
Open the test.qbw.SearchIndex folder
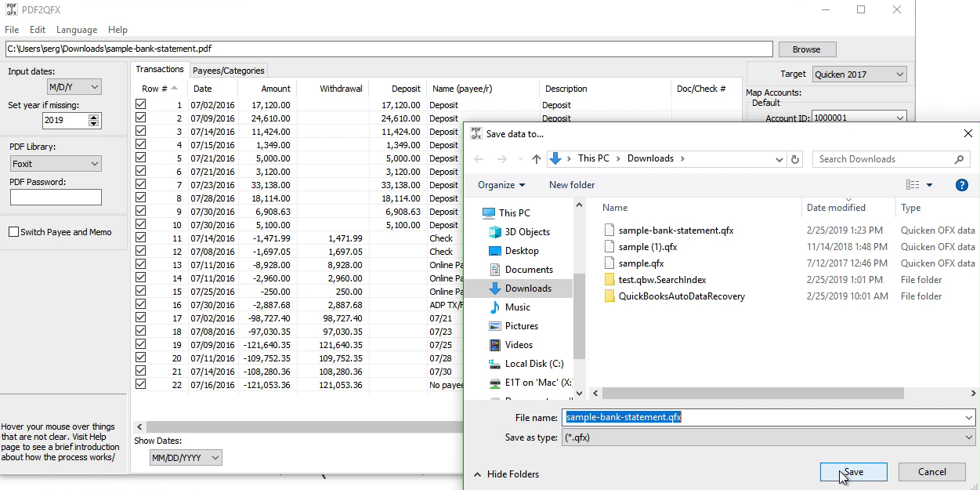[662, 280]
